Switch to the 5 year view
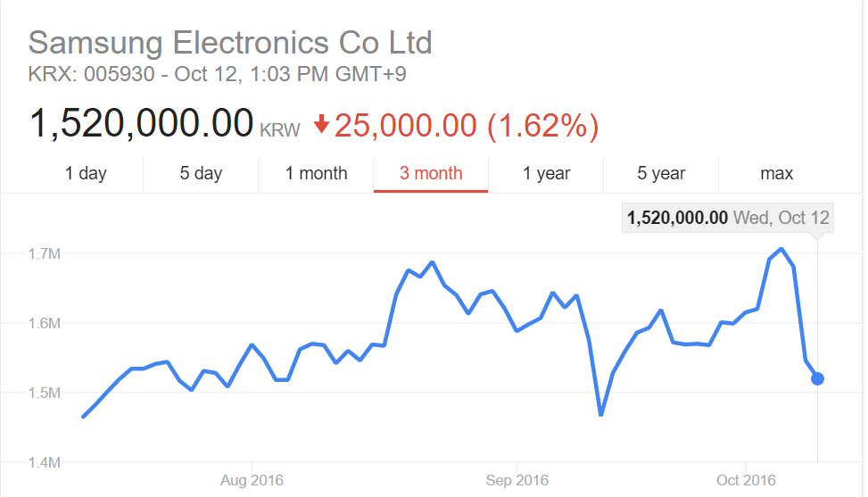Image resolution: width=868 pixels, height=497 pixels. coord(660,173)
